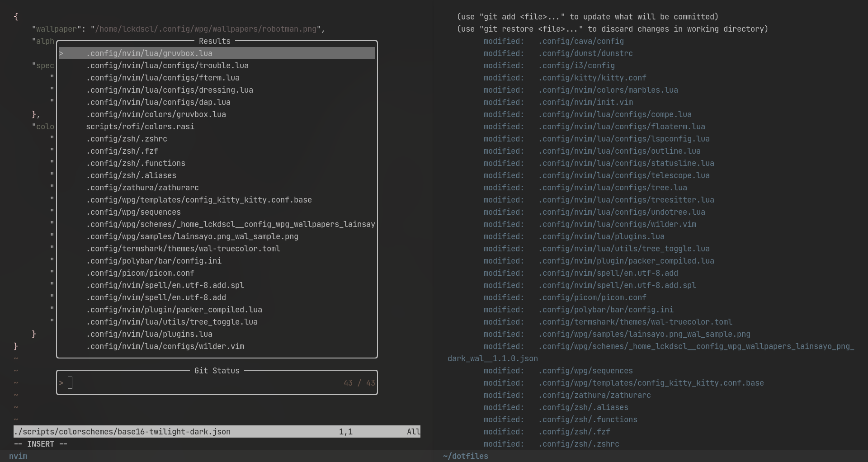The image size is (868, 462).
Task: Select .config/zathura/zathurarc result entry
Action: click(x=142, y=188)
